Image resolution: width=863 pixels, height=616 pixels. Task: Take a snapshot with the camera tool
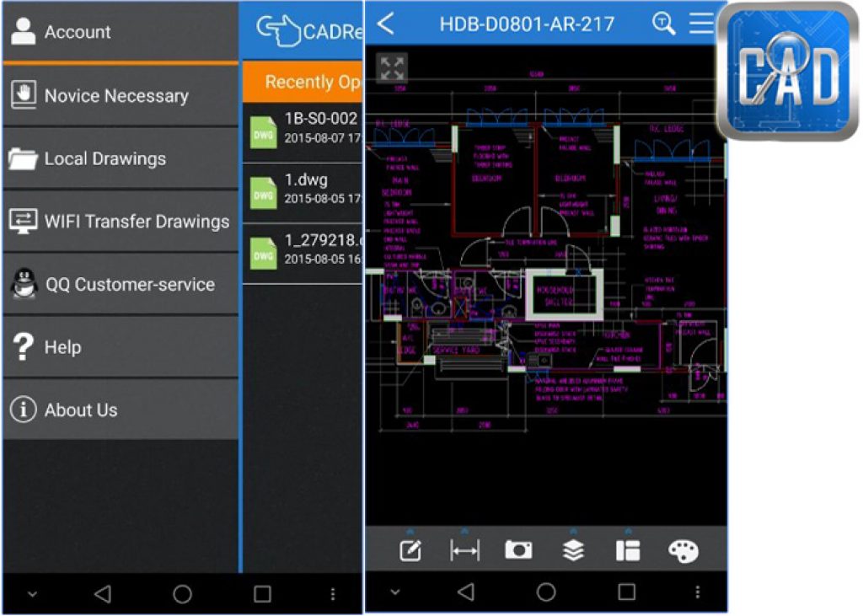(519, 550)
